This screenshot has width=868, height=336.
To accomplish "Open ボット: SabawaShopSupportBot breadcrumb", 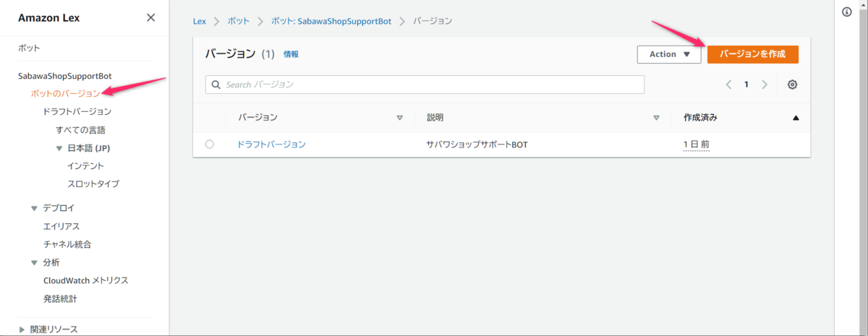I will pyautogui.click(x=331, y=21).
